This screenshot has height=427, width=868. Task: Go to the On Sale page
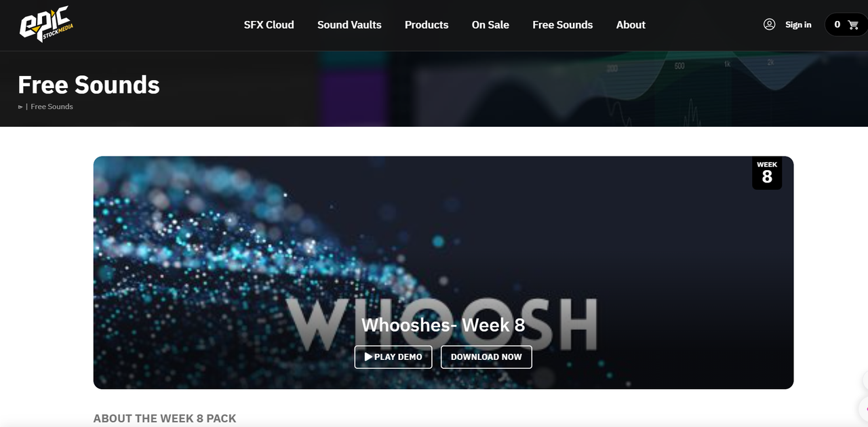pyautogui.click(x=490, y=24)
